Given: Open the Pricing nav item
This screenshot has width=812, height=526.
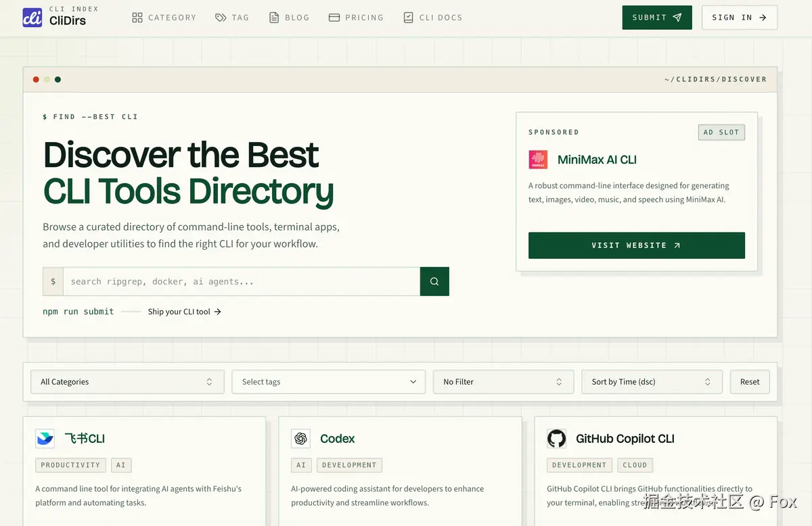Looking at the screenshot, I should point(356,18).
